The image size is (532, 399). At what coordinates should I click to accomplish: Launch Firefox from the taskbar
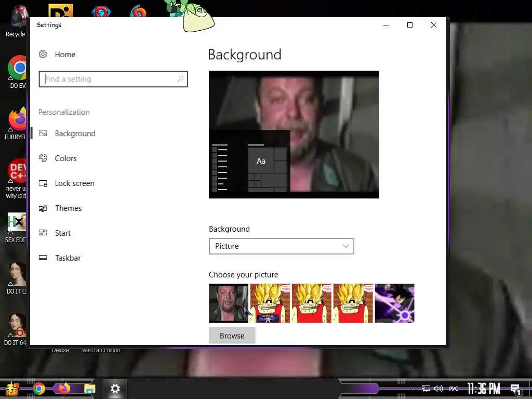tap(64, 388)
